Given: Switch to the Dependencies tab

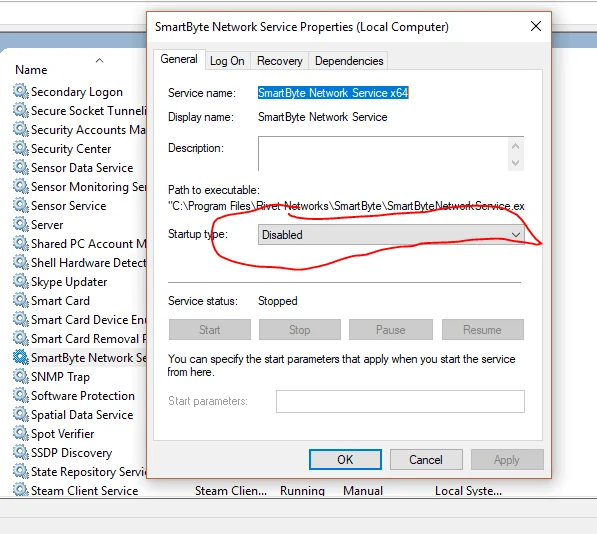Looking at the screenshot, I should [x=349, y=61].
